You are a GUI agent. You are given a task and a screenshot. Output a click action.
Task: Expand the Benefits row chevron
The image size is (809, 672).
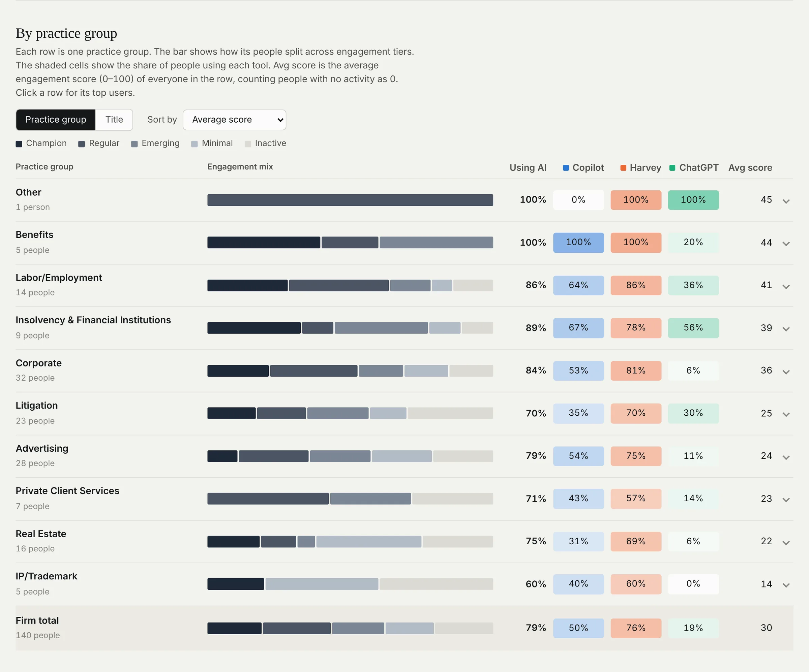click(x=786, y=243)
